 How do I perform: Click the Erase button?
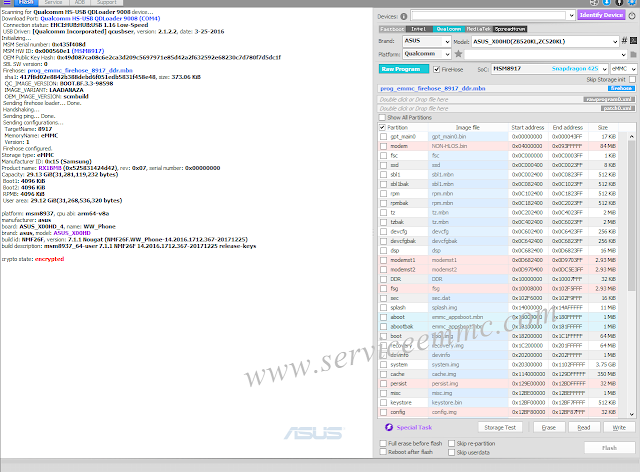[549, 427]
